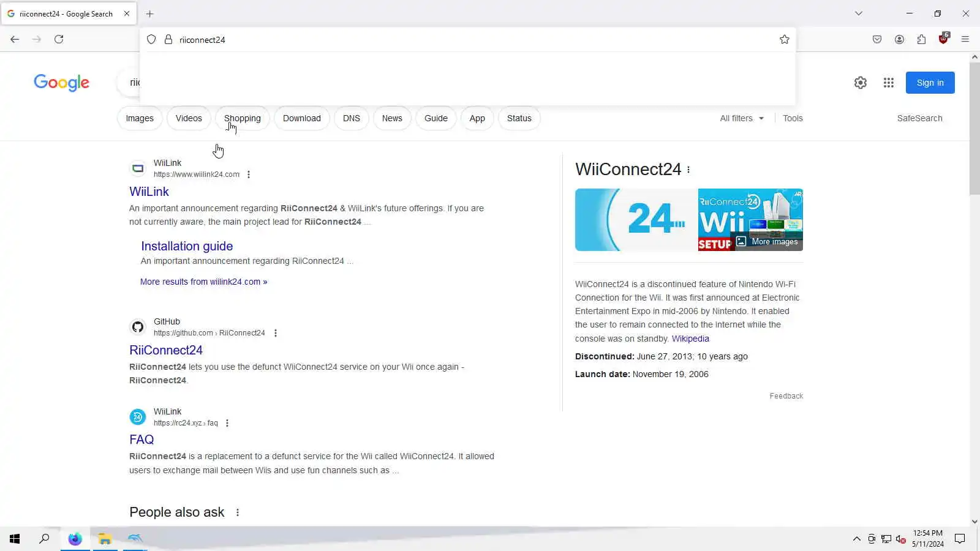
Task: Open the Extensions puzzle icon
Action: pos(921,39)
